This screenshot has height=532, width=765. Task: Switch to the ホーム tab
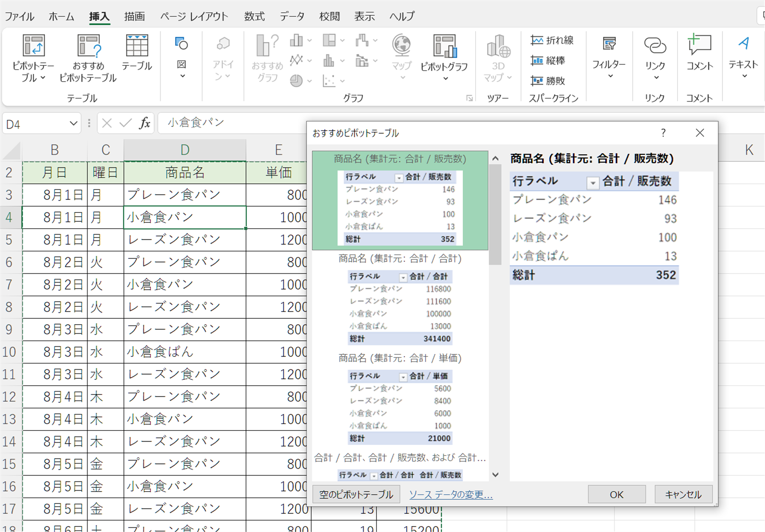pos(61,17)
